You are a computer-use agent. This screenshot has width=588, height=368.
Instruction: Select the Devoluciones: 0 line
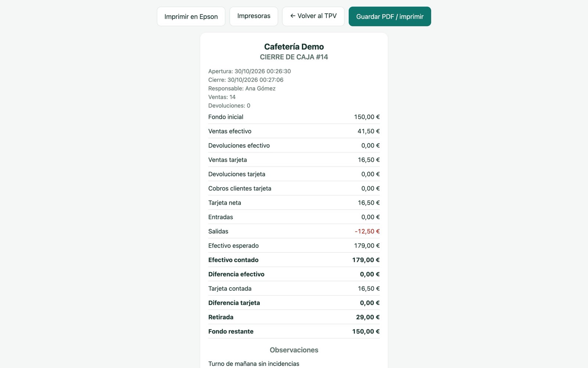point(229,106)
